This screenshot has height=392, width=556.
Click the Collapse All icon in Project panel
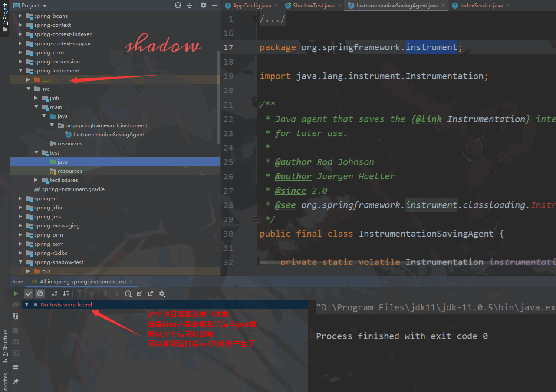[189, 6]
